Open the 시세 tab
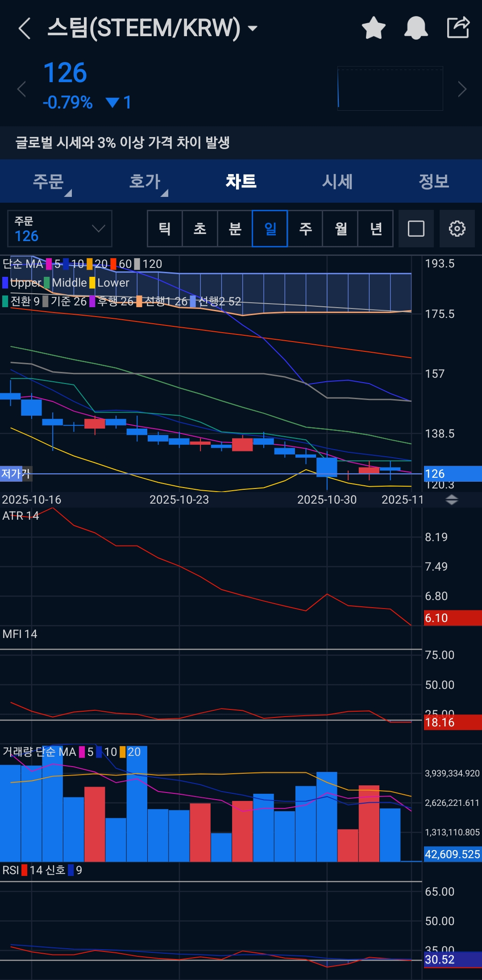The image size is (482, 980). tap(337, 181)
